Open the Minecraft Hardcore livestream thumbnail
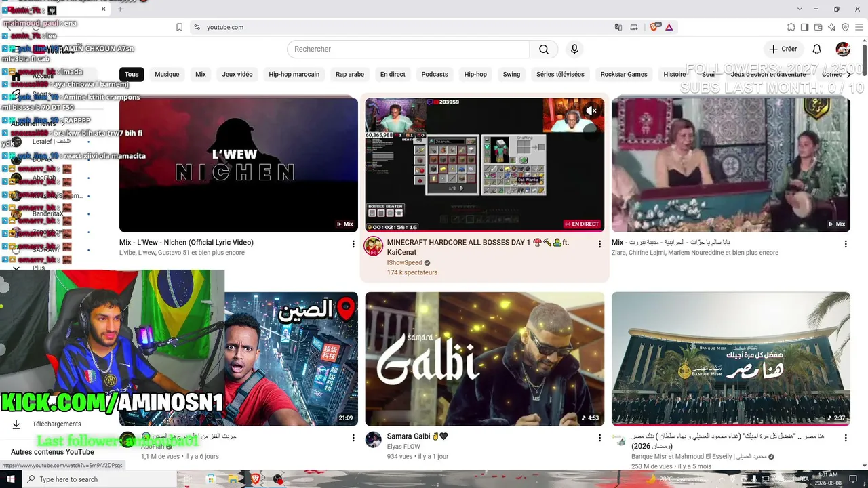868x488 pixels. pos(485,165)
